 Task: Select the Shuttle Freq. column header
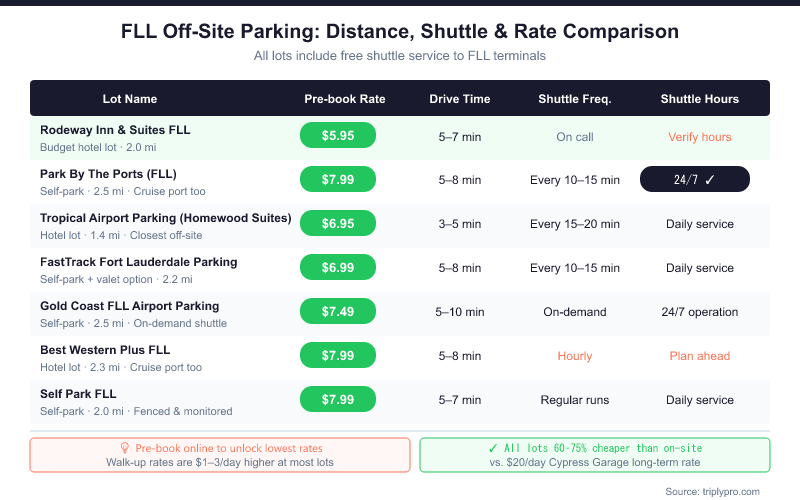click(575, 99)
